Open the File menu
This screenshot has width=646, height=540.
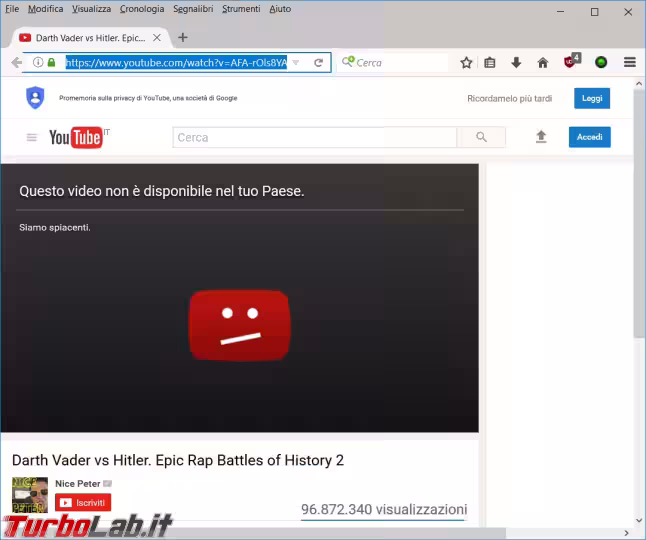(x=12, y=9)
